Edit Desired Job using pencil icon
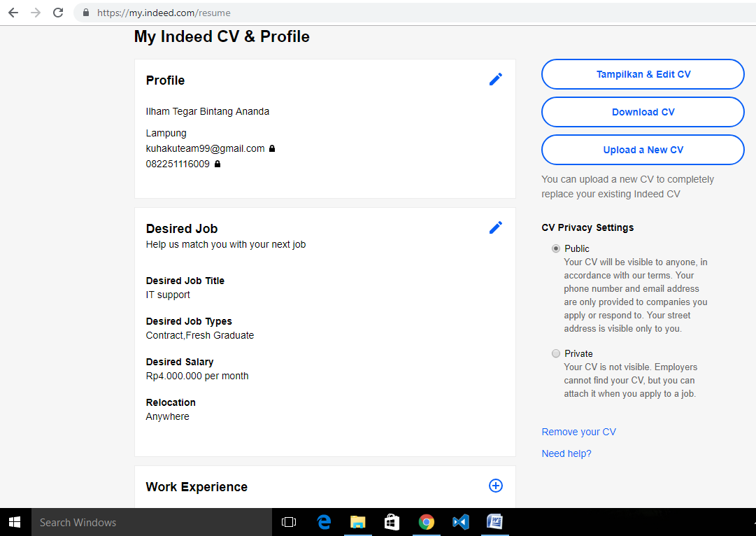Image resolution: width=756 pixels, height=536 pixels. pos(496,227)
